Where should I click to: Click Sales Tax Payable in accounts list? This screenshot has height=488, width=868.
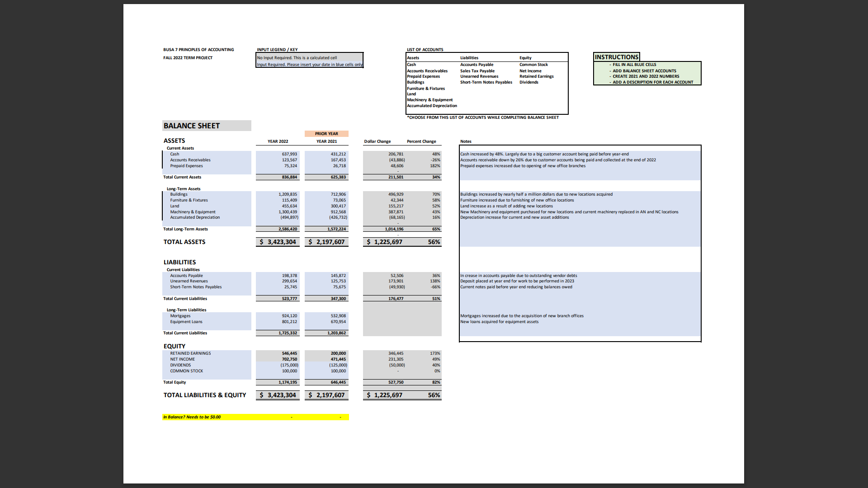pyautogui.click(x=477, y=71)
